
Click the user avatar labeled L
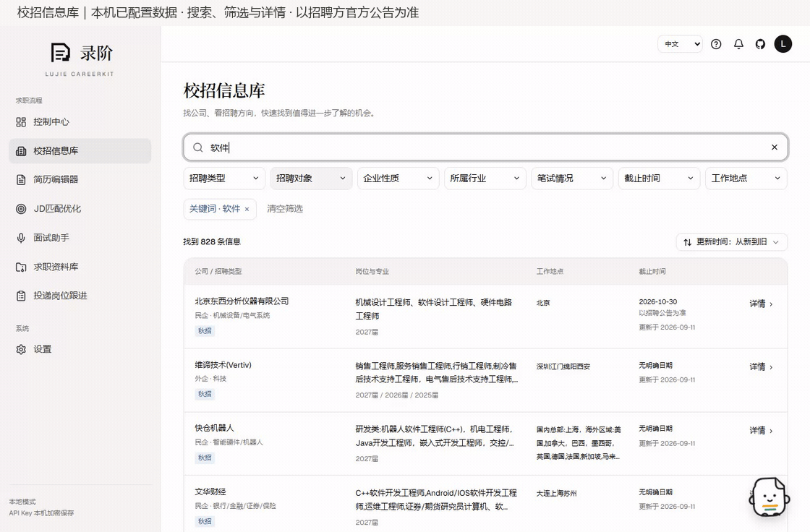(x=783, y=44)
